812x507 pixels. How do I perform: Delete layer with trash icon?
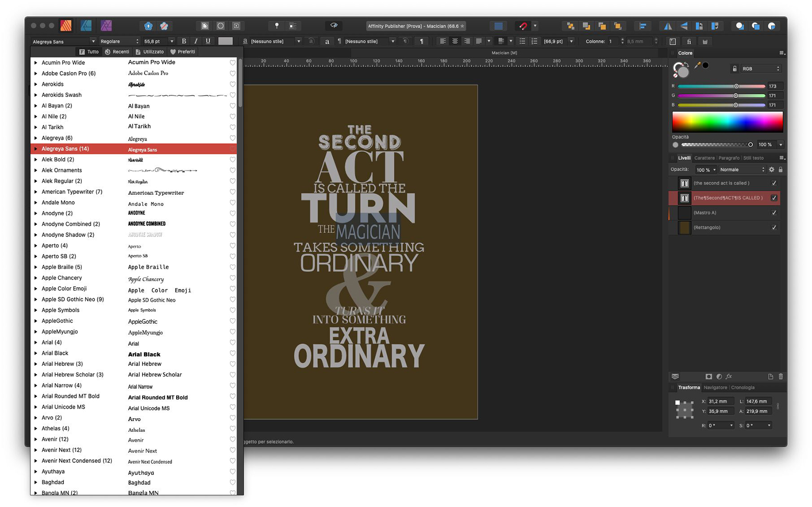click(781, 377)
